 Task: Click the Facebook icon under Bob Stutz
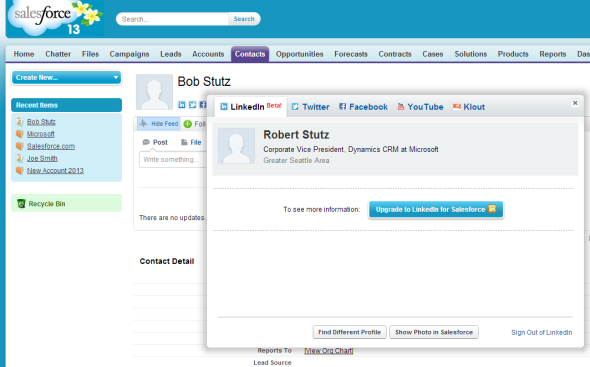tap(202, 105)
